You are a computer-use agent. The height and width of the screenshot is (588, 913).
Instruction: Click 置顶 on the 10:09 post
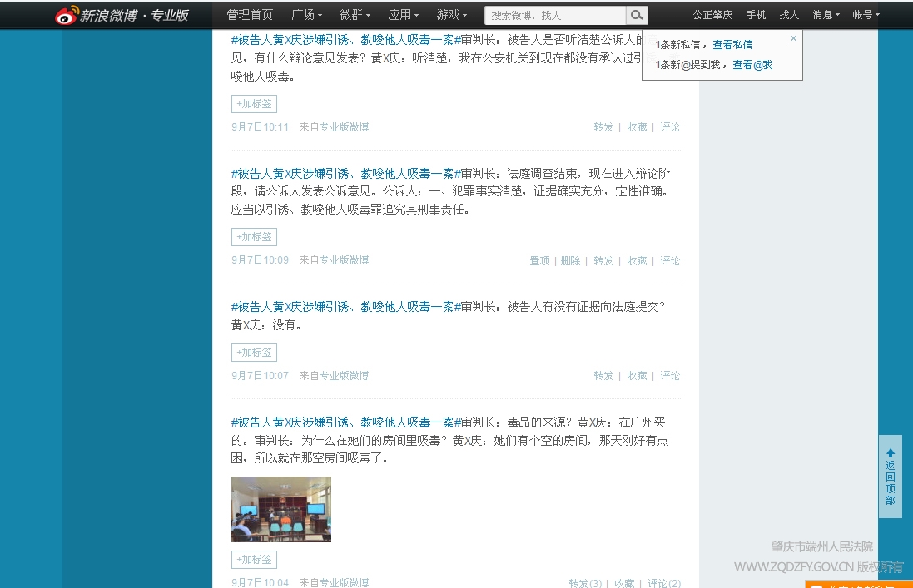(x=539, y=260)
